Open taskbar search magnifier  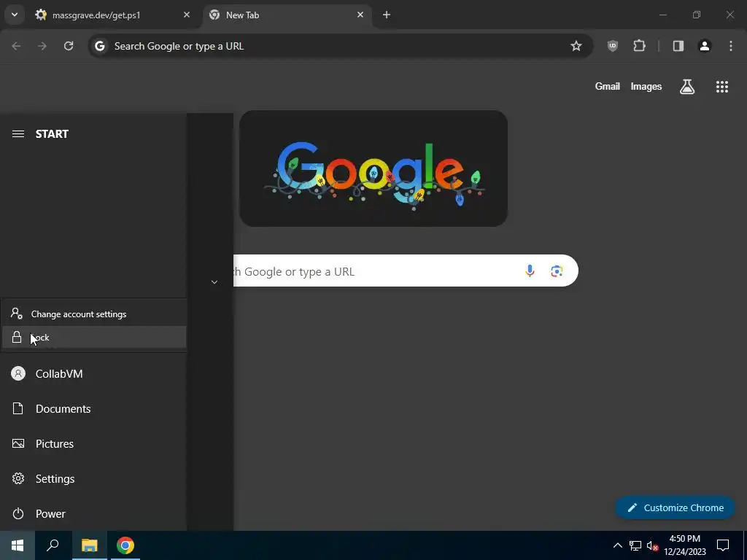point(53,545)
